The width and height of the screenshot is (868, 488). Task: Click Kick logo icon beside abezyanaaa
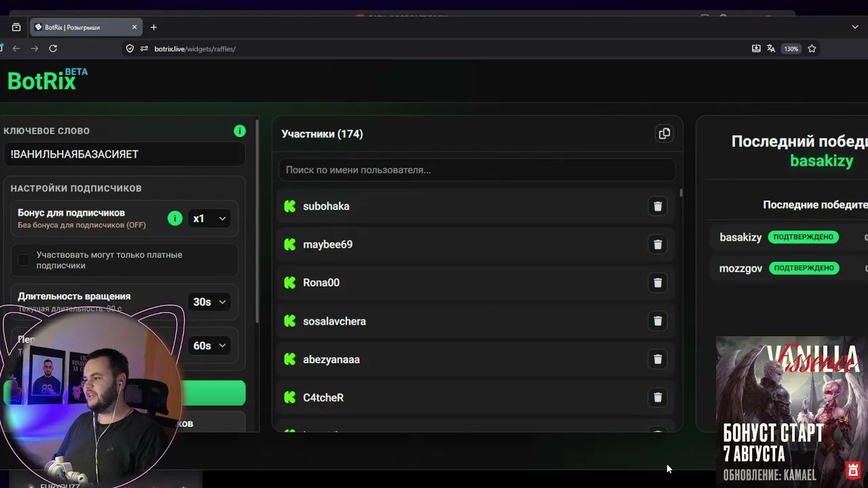[290, 359]
